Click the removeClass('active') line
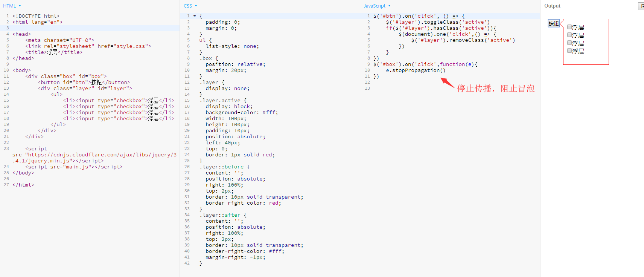 (463, 40)
